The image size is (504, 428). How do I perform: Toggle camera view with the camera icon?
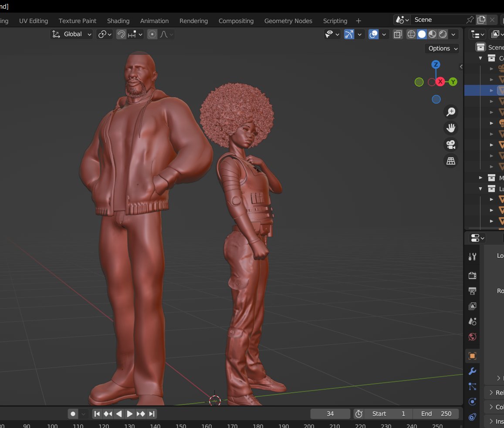pos(451,145)
